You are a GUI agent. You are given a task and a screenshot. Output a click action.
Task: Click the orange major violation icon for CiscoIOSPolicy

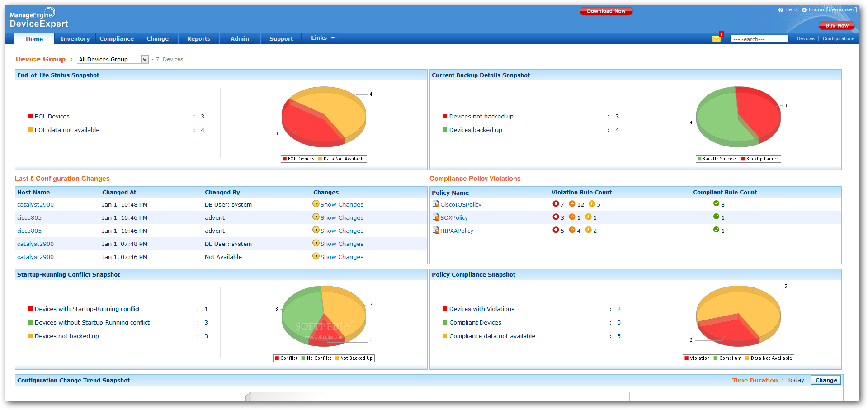pos(572,204)
